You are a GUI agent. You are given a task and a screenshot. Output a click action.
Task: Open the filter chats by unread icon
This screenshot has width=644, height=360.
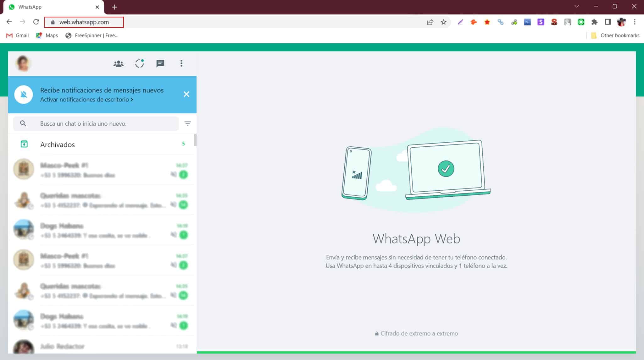pyautogui.click(x=188, y=123)
